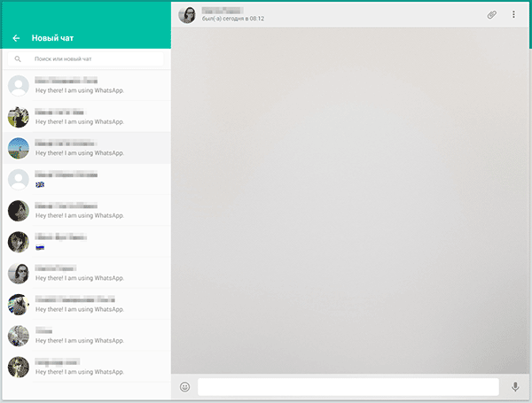Select the contact showing a Russian flag status
This screenshot has width=532, height=403.
click(x=87, y=242)
